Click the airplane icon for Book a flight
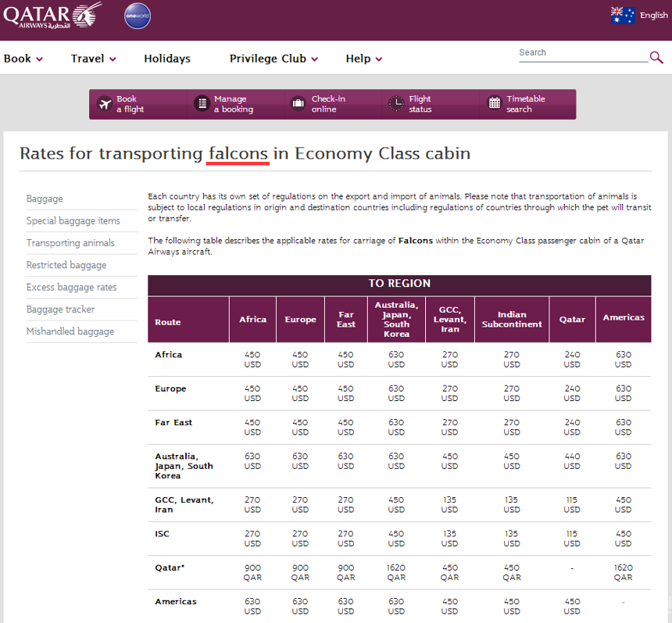672x623 pixels. [x=105, y=104]
